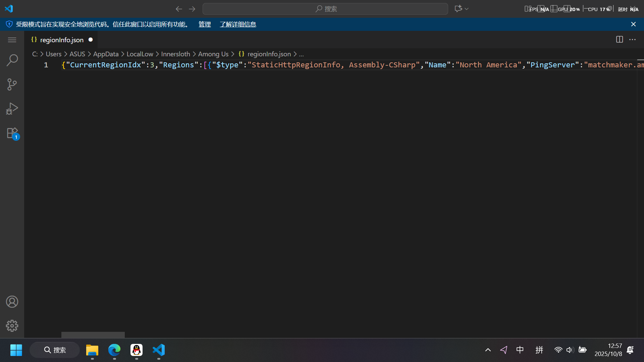Go back with the navigation arrow
The image size is (644, 362).
tap(179, 9)
